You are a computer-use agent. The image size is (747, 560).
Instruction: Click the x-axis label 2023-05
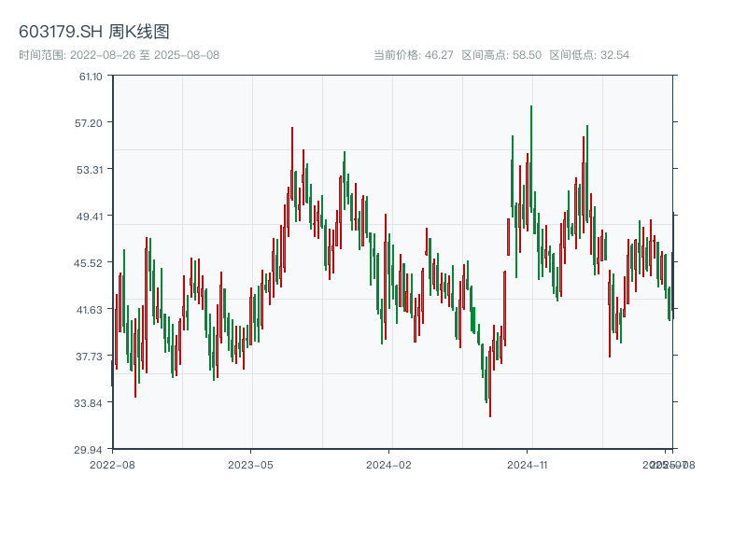250,465
